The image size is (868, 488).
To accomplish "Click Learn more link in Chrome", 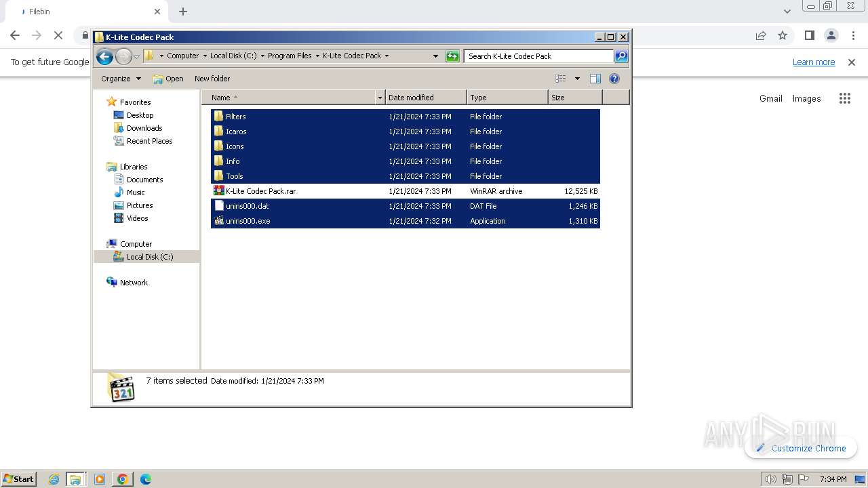I will coord(814,62).
